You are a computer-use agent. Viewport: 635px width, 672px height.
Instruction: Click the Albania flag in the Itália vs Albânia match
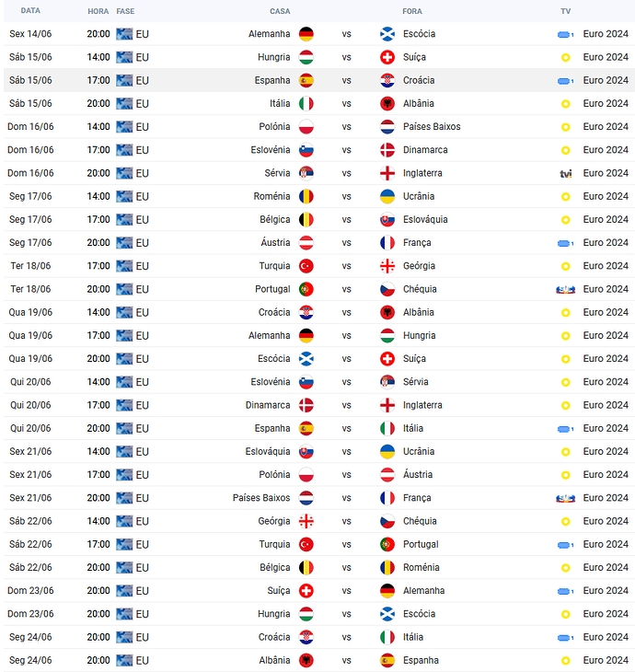pos(387,104)
